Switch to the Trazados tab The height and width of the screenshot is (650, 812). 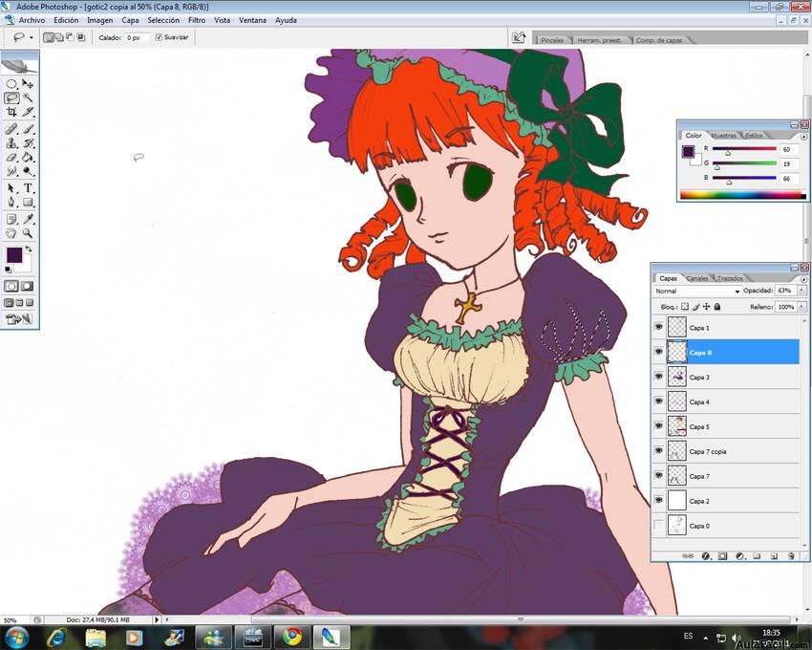[730, 278]
